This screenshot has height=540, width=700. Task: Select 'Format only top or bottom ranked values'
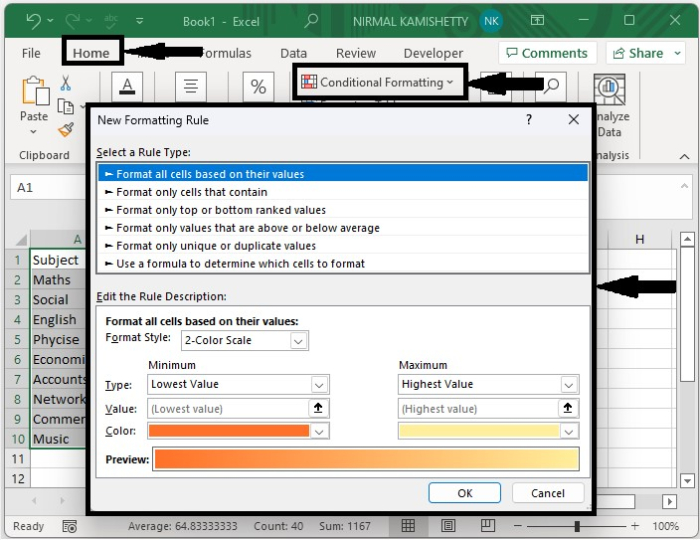click(x=343, y=210)
